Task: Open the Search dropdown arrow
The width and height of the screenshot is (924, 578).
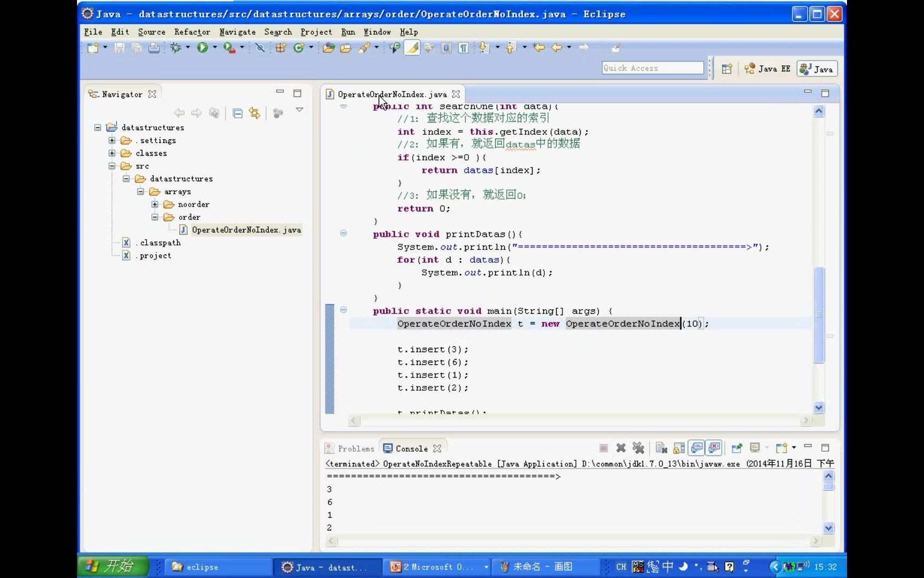Action: (x=376, y=48)
